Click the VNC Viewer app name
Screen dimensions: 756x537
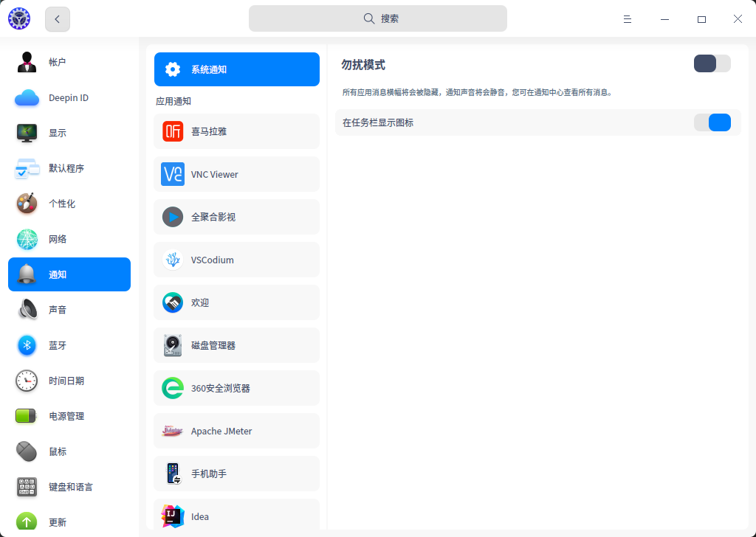(x=215, y=174)
